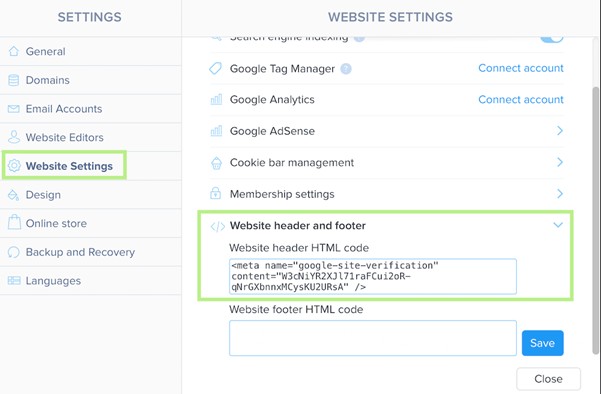Select Website Editors menu item

coord(91,137)
